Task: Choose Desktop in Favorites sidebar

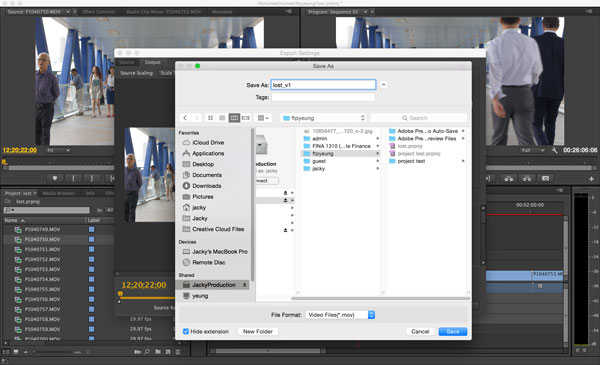Action: [198, 164]
